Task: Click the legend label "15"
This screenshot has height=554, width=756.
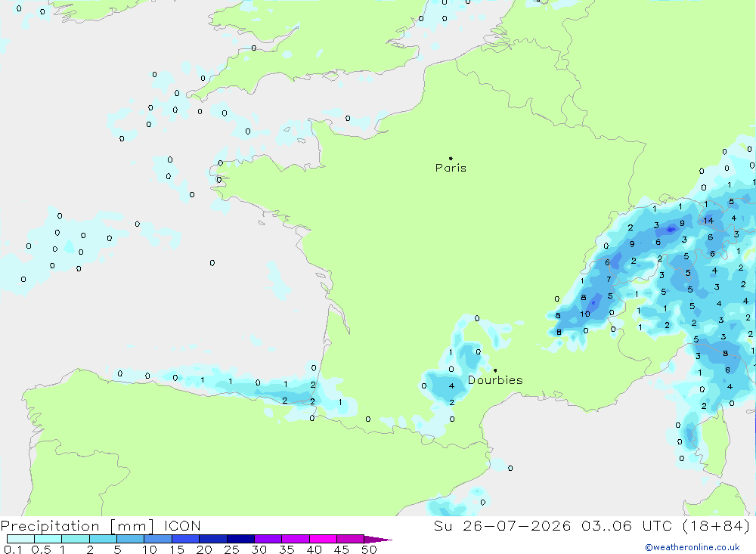Action: (177, 549)
